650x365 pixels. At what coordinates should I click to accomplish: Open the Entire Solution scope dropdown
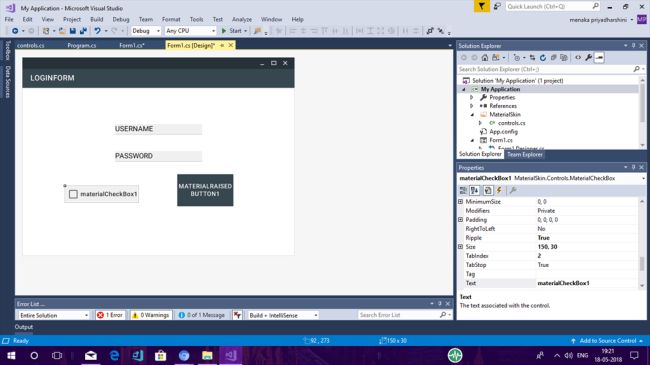tap(53, 315)
